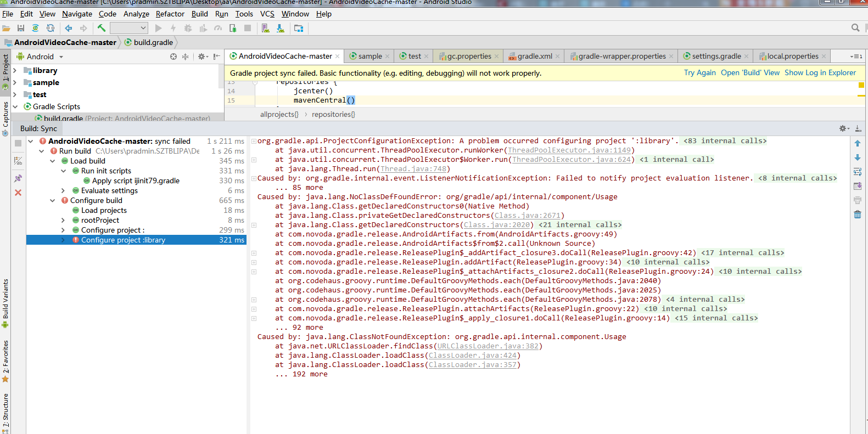Expand the sample module in project tree

(15, 82)
